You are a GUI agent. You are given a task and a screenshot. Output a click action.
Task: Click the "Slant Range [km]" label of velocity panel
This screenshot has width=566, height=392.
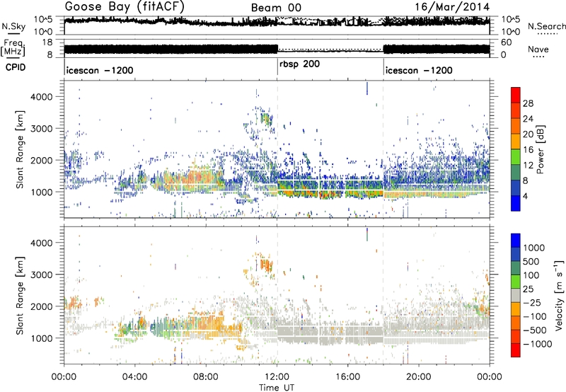[x=20, y=296]
